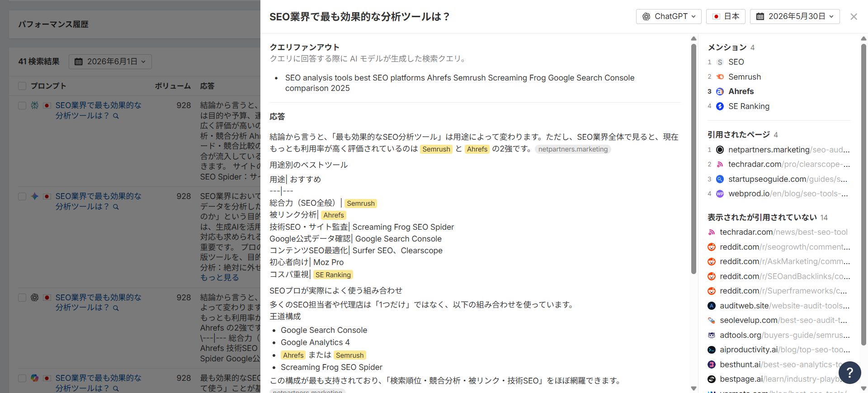Open aiproductivity.ai blog link

[785, 350]
